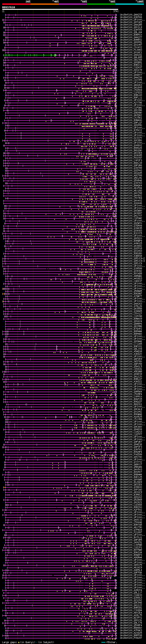Click the UniRef100_Q8L685 label
146x644 pixels.
click(131, 58)
